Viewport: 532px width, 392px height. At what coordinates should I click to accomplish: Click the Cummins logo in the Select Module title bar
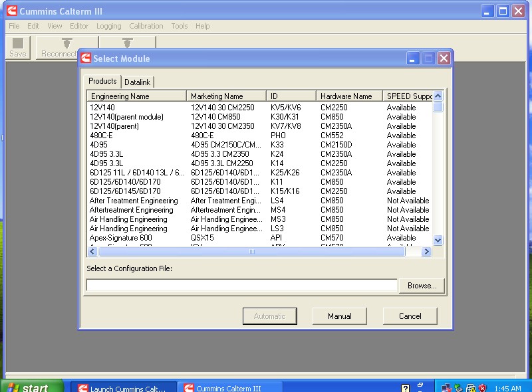click(x=86, y=58)
